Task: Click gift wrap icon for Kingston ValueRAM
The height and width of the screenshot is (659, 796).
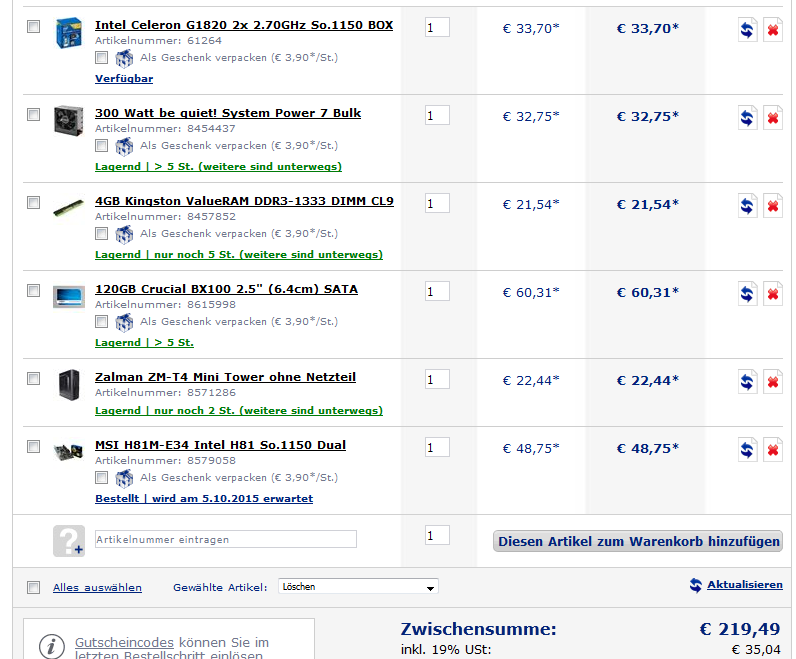Action: click(124, 235)
